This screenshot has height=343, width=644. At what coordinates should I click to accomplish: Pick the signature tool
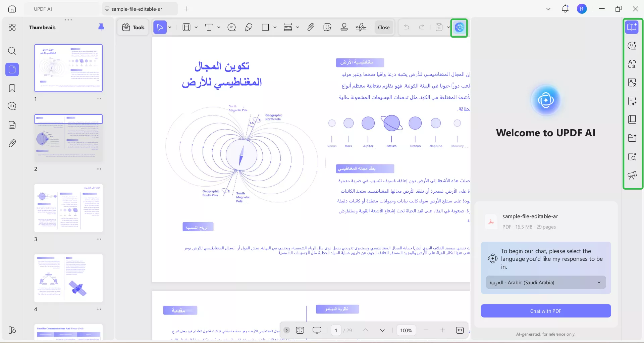(x=361, y=27)
